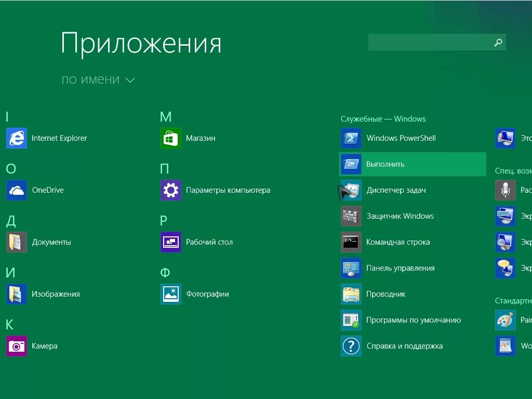
Task: Open the Программы по умолчанию icon
Action: pos(351,320)
